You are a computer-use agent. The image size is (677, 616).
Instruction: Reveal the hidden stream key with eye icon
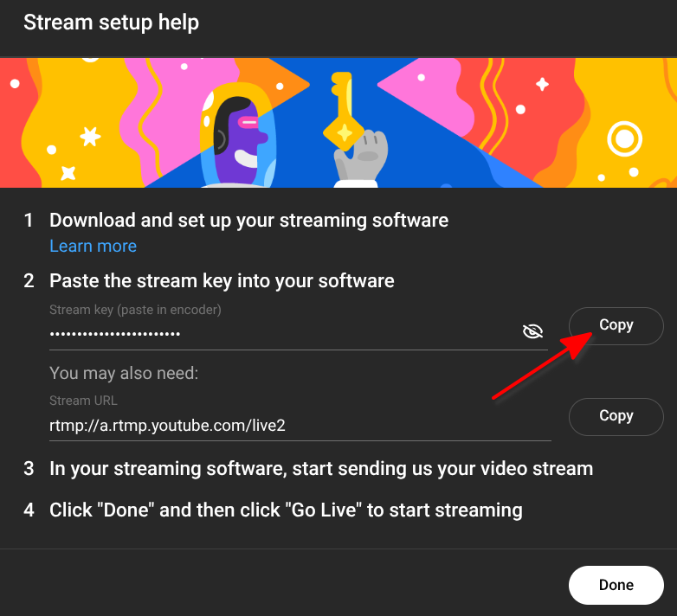point(533,331)
